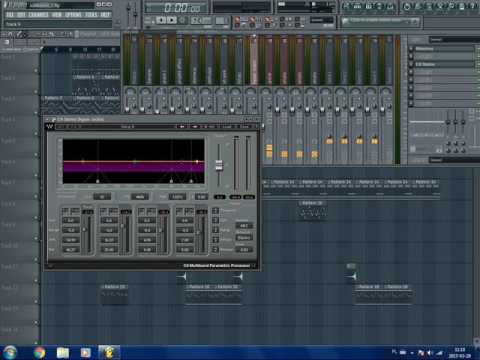The image size is (480, 360).
Task: Switch to FL Studio taskbar button
Action: 109,353
